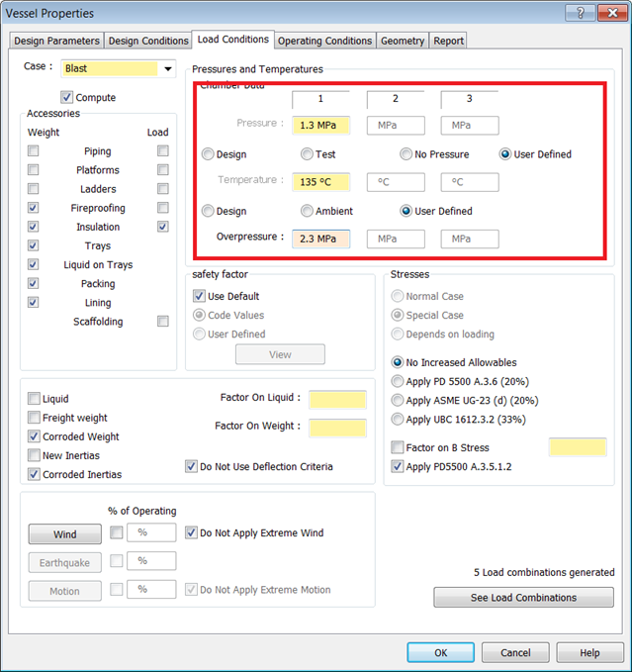This screenshot has width=632, height=672.
Task: Click the title bar help question mark
Action: coord(580,13)
